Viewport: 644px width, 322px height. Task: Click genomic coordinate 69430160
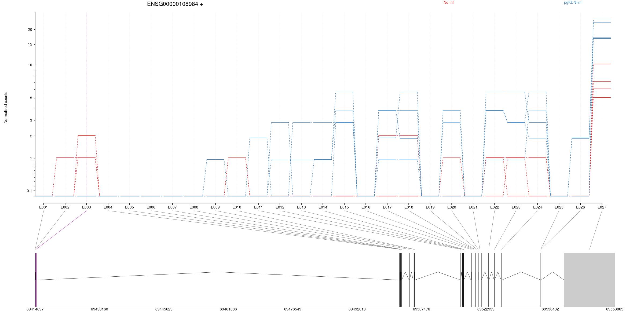pyautogui.click(x=100, y=309)
